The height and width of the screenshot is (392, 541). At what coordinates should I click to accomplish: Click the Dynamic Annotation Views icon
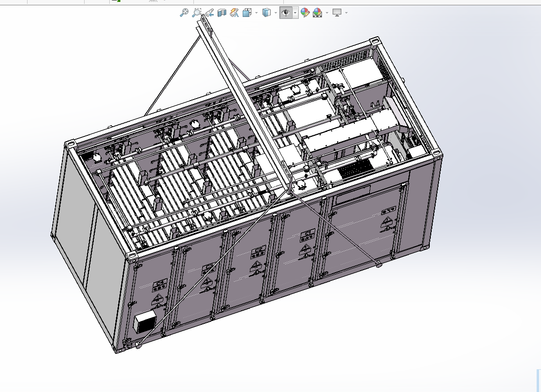(x=234, y=13)
